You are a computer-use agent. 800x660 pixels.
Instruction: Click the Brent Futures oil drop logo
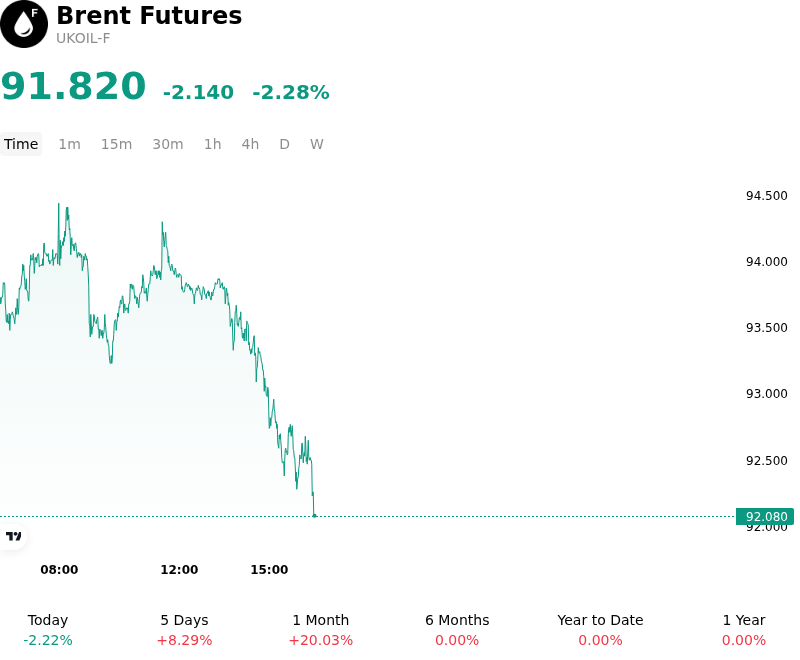[24, 24]
